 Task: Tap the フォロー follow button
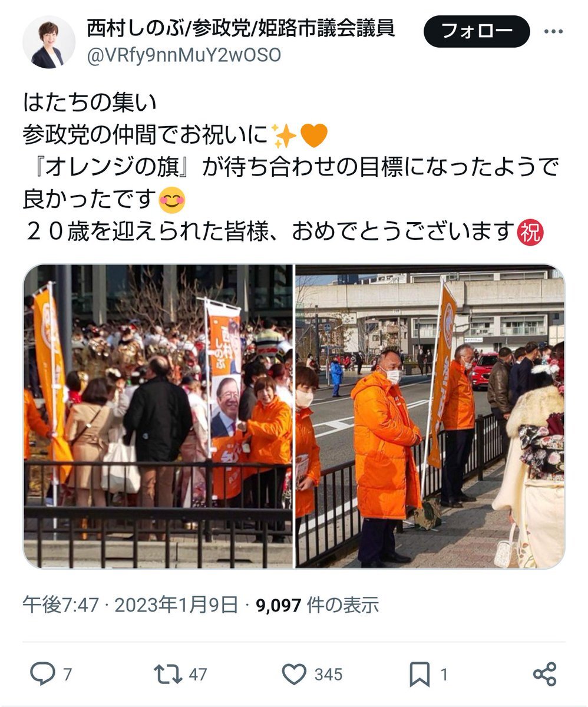[x=477, y=31]
